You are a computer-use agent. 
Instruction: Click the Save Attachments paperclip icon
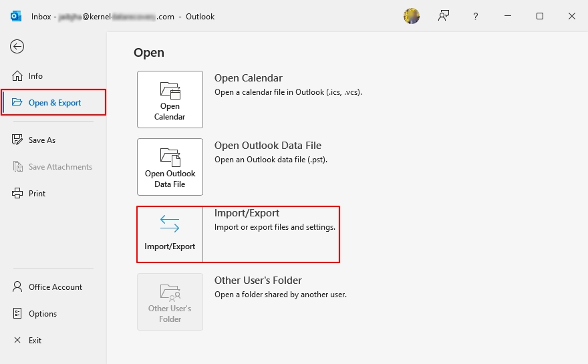[17, 166]
